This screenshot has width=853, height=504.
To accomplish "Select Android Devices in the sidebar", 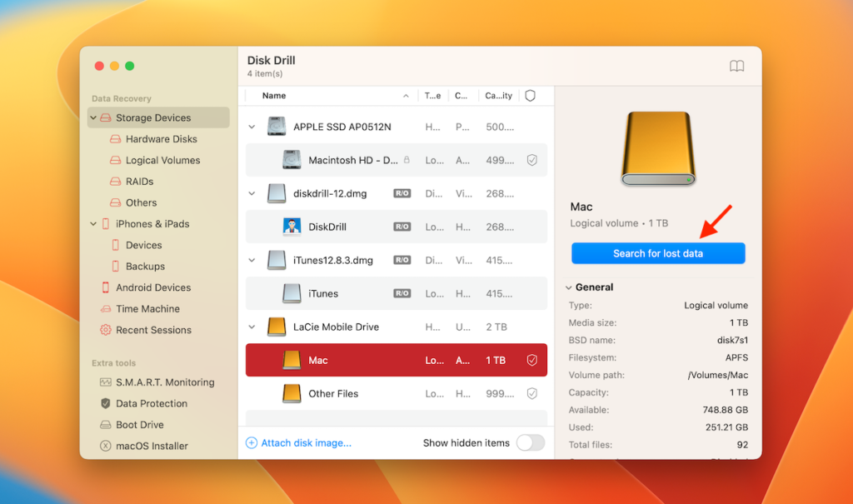I will (x=155, y=287).
